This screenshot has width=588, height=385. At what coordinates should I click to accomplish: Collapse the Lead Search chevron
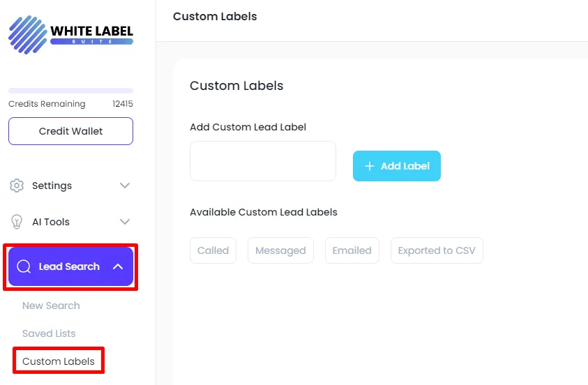(x=118, y=266)
